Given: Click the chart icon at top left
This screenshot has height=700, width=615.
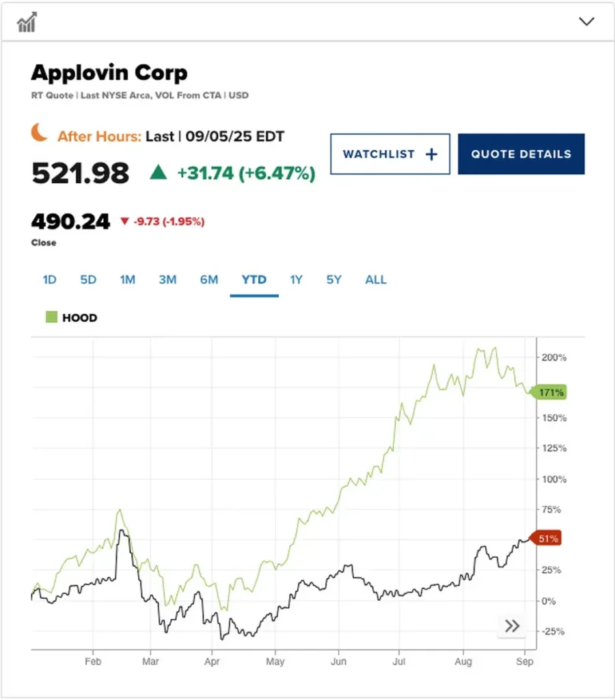Looking at the screenshot, I should tap(27, 23).
